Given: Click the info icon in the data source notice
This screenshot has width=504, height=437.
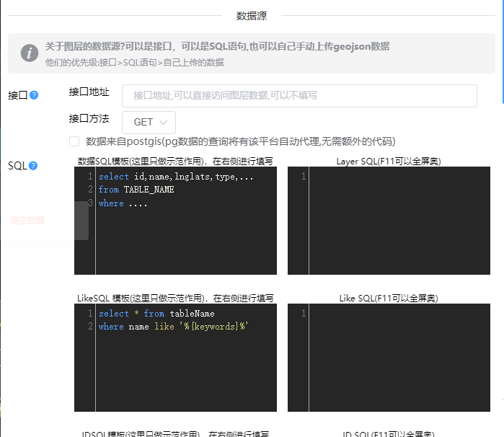Looking at the screenshot, I should click(x=30, y=53).
